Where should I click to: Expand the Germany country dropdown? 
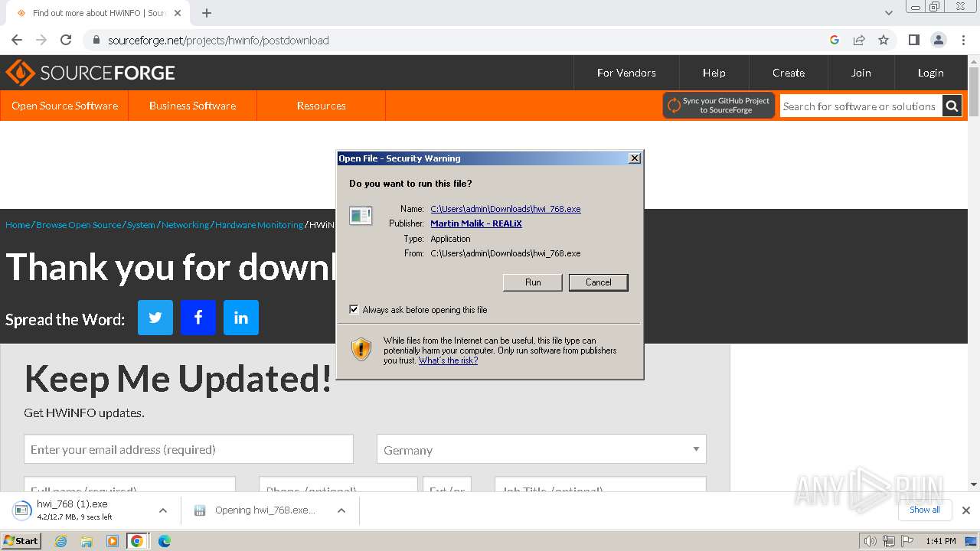click(541, 449)
